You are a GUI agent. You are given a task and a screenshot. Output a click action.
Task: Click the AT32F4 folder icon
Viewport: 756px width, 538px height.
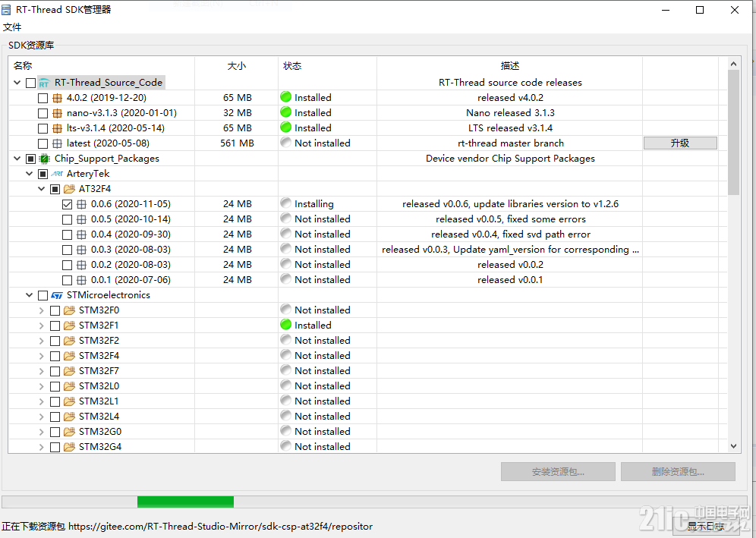tap(69, 189)
